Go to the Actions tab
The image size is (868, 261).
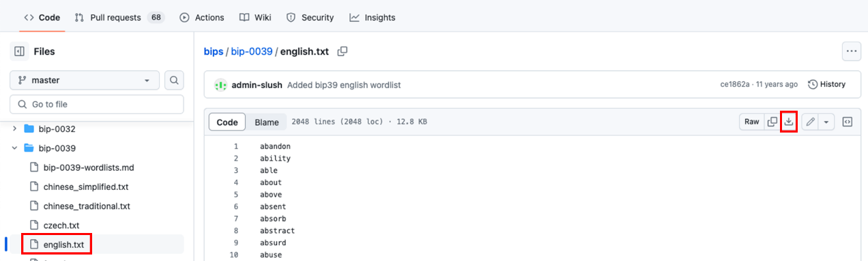201,17
